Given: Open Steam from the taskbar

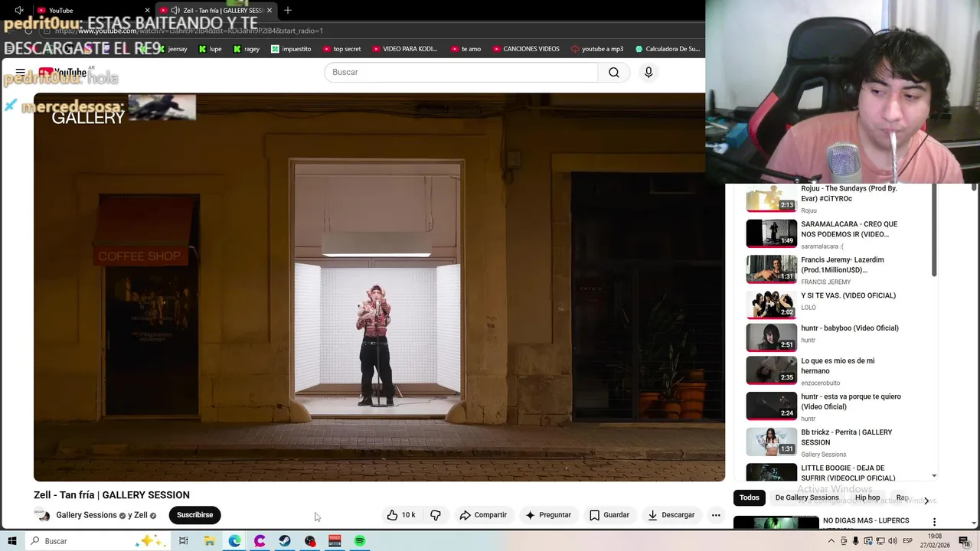Looking at the screenshot, I should point(284,541).
